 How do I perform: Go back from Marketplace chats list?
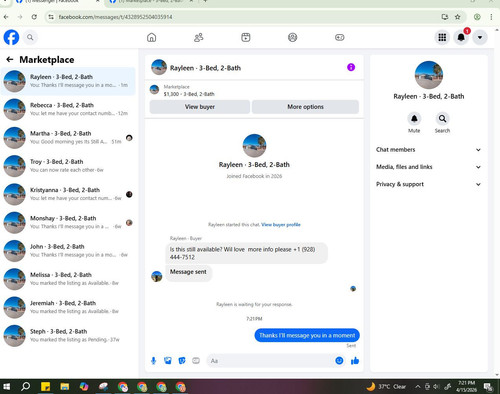point(10,60)
